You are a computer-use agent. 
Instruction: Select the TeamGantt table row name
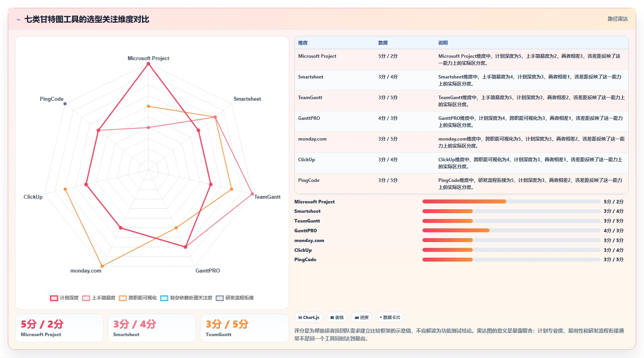[x=310, y=98]
